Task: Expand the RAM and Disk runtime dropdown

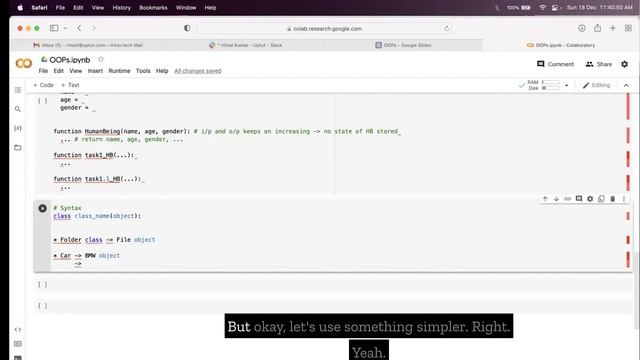Action: pyautogui.click(x=566, y=85)
